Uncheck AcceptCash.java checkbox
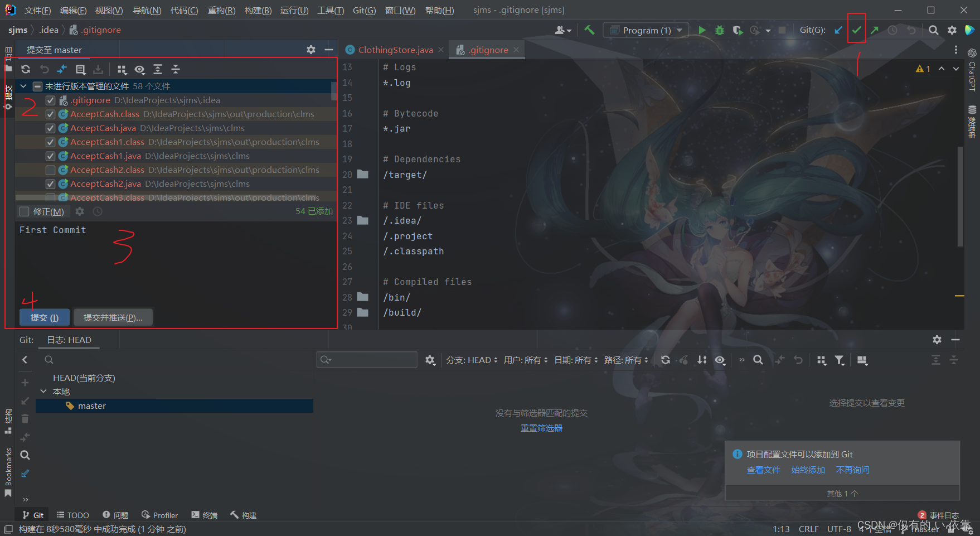The height and width of the screenshot is (536, 980). (x=50, y=128)
